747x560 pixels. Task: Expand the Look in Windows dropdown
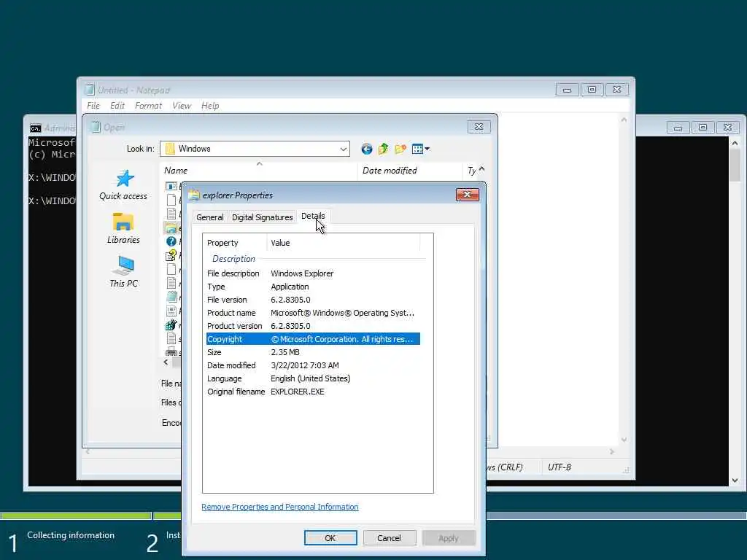[x=343, y=149]
